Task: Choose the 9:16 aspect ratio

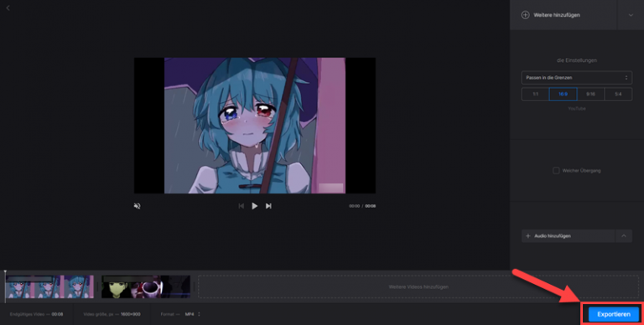Action: [590, 94]
